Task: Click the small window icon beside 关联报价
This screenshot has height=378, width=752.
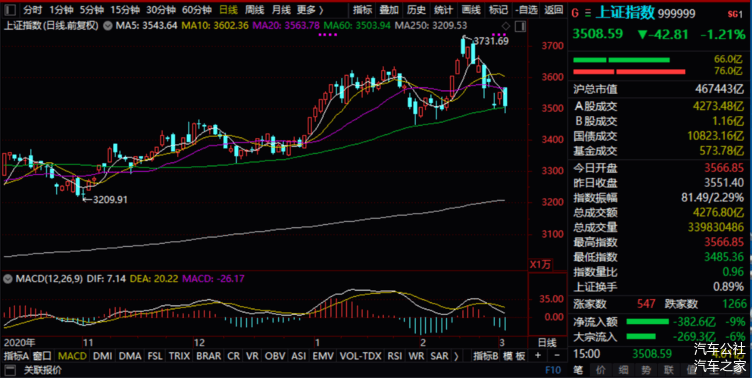Action: pos(10,370)
